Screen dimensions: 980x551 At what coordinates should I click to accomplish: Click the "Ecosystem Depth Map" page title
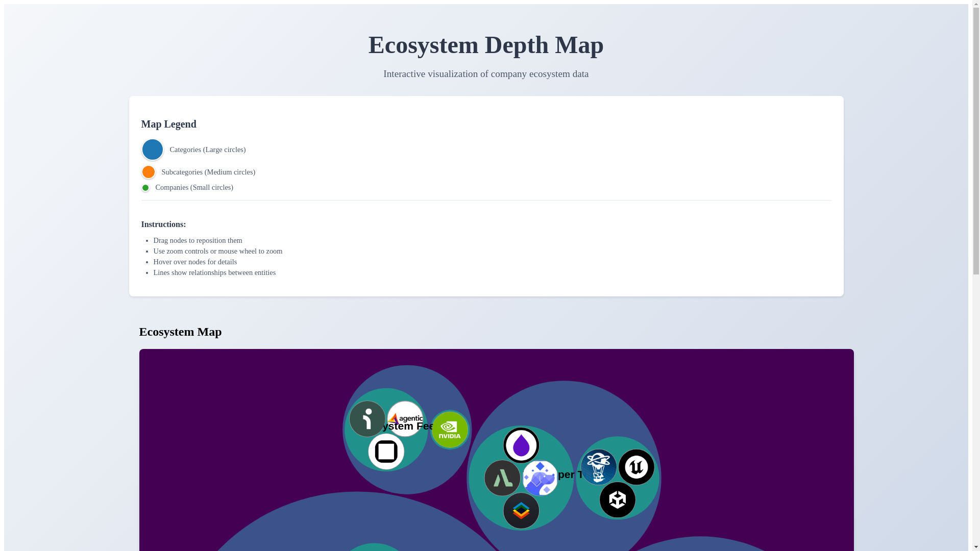click(486, 45)
